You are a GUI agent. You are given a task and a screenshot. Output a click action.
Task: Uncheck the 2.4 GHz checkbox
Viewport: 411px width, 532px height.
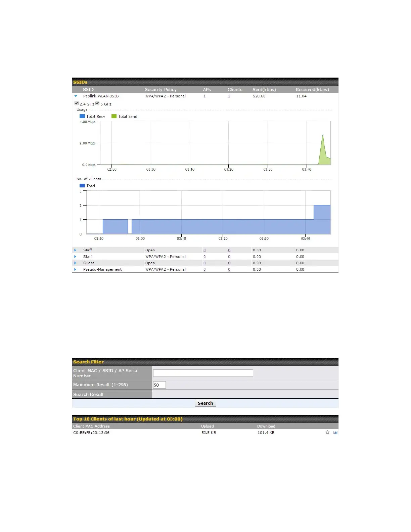click(x=77, y=103)
